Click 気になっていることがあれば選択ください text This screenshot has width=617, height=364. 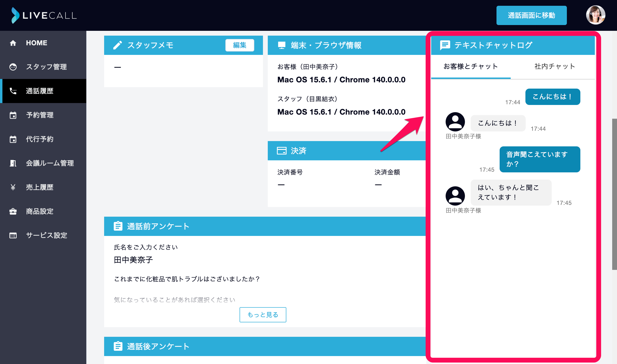[174, 300]
